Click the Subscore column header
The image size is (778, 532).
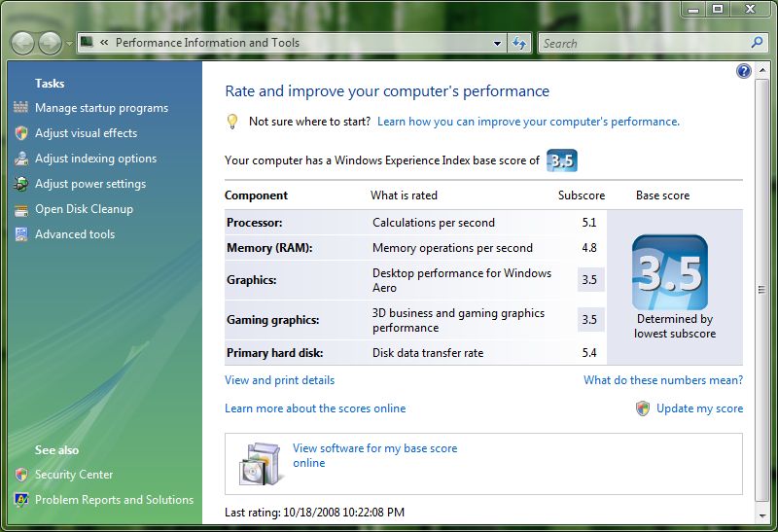(582, 195)
